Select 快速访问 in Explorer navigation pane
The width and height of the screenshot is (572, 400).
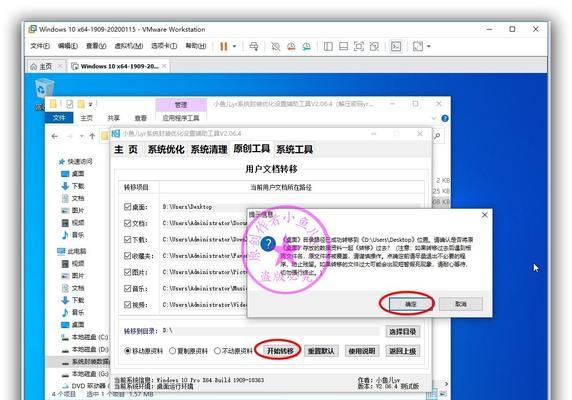click(76, 161)
